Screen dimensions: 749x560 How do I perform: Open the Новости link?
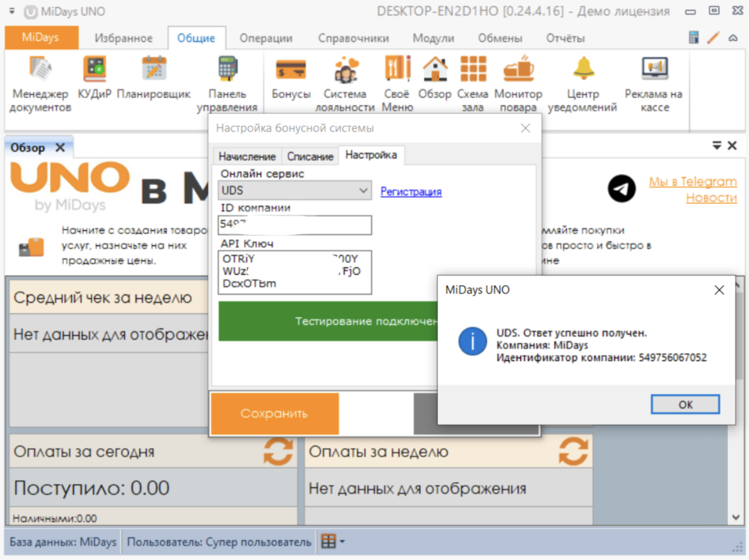(711, 198)
